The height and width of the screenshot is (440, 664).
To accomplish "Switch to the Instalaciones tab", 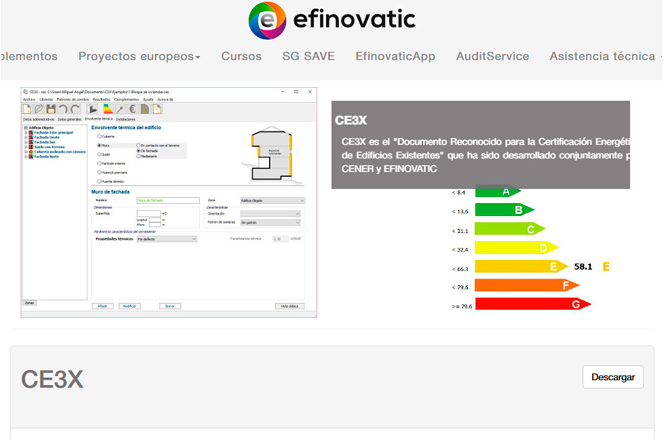I will 126,119.
